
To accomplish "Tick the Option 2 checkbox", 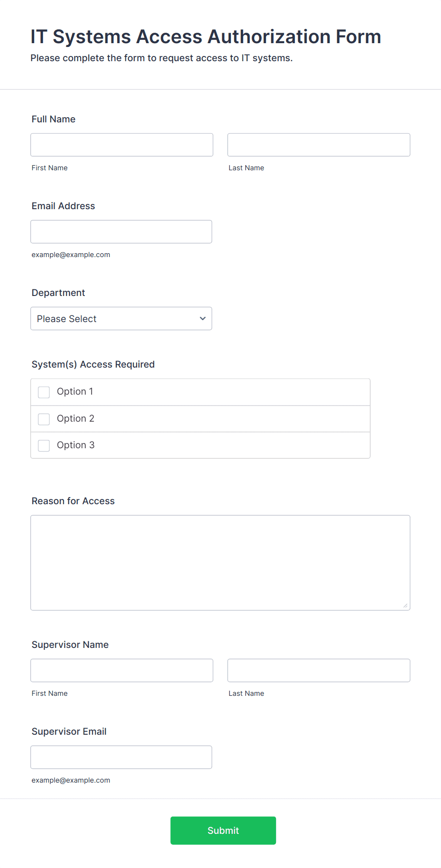I will pos(44,419).
